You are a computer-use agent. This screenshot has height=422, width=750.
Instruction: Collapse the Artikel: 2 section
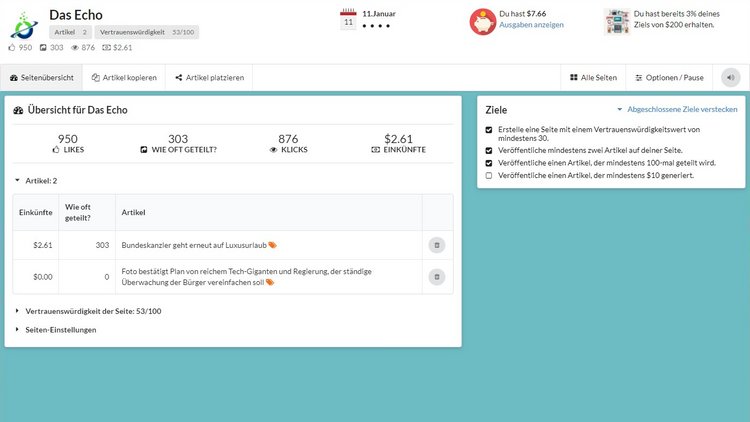(36, 180)
